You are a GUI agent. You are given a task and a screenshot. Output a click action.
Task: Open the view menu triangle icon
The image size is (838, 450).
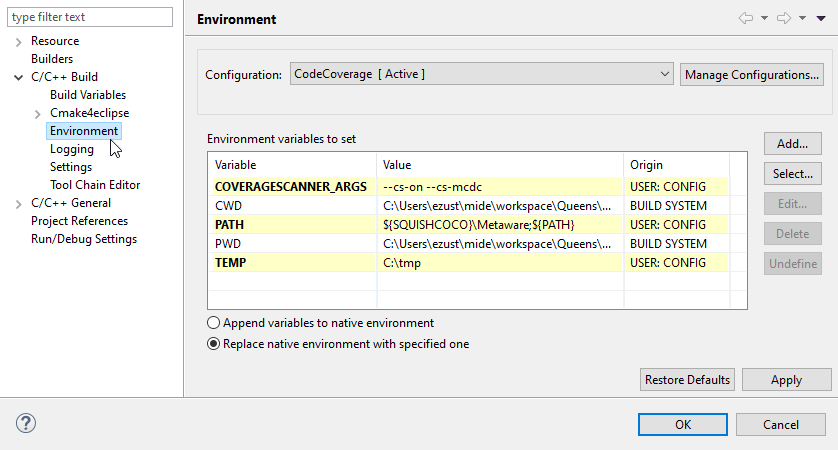(x=821, y=18)
